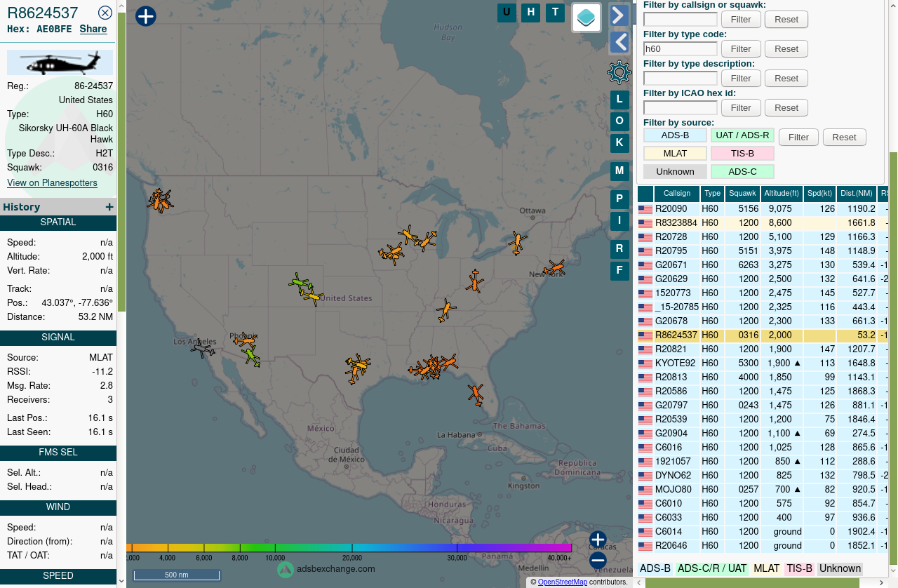The image size is (898, 588).
Task: Click the gray helicopter icon near Los Angeles
Action: 203,348
